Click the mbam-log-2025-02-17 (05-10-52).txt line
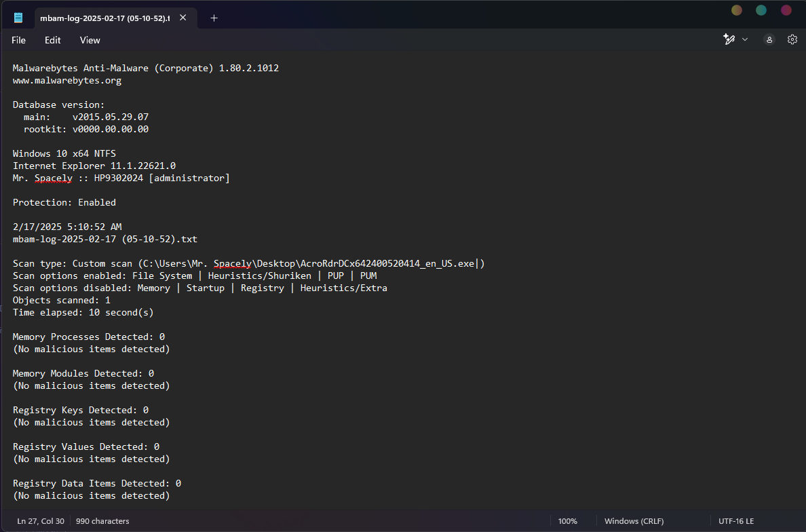Screen dimensions: 806x532 click(105, 239)
